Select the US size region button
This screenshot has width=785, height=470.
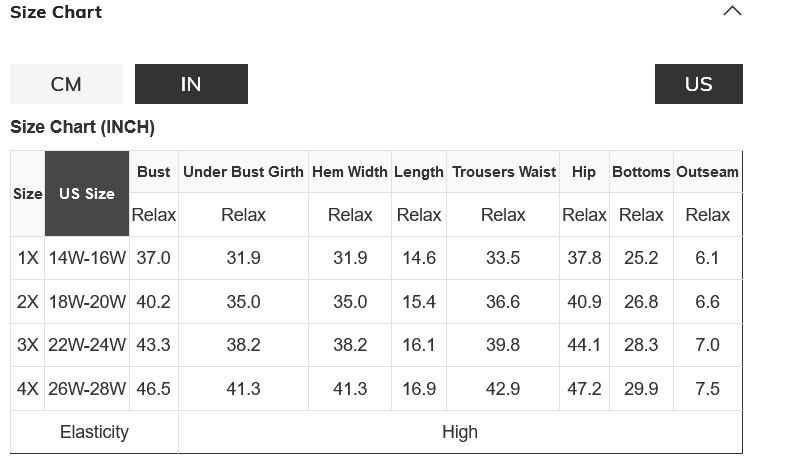click(698, 84)
